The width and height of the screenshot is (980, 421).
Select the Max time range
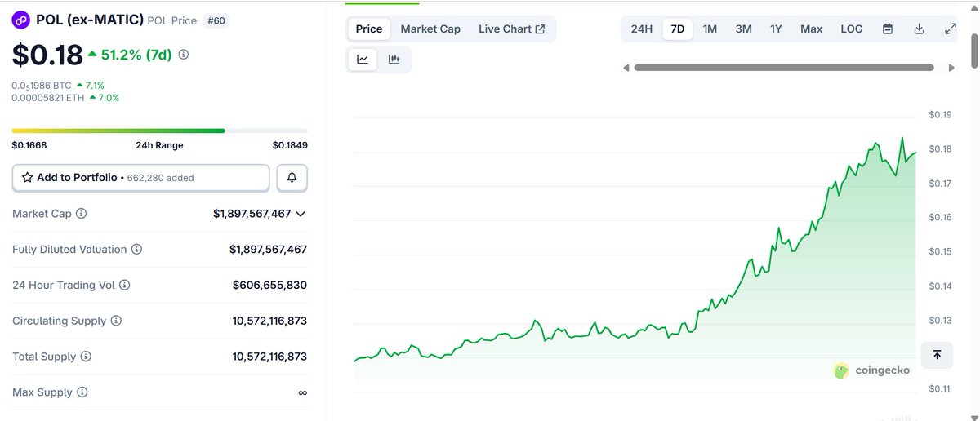coord(811,29)
